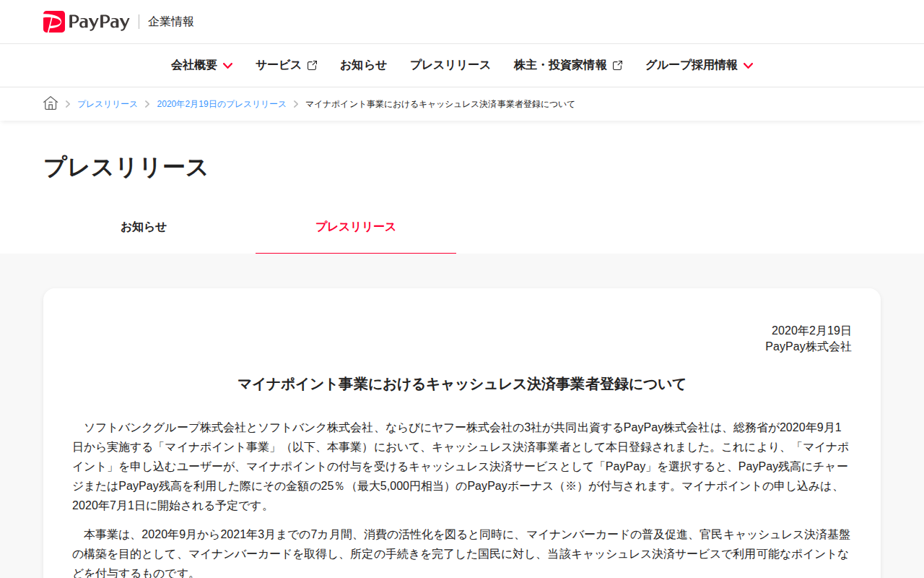
Task: Expand グループ採用情報 dropdown chevron
Action: [x=748, y=66]
